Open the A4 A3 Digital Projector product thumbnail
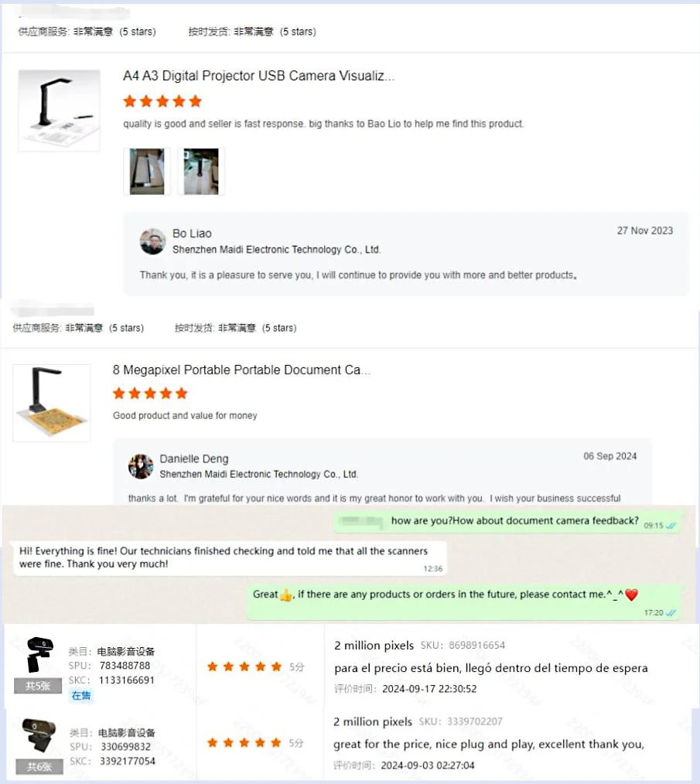Viewport: 700px width, 784px height. (59, 111)
